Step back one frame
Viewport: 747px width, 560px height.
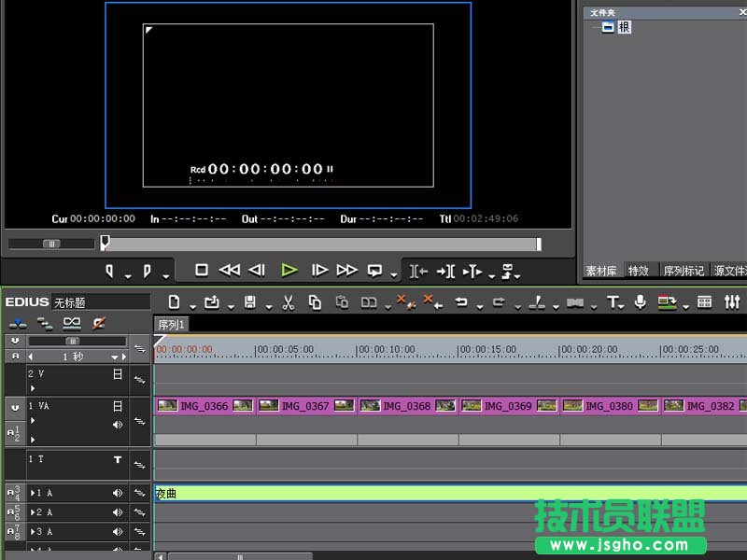(x=257, y=271)
